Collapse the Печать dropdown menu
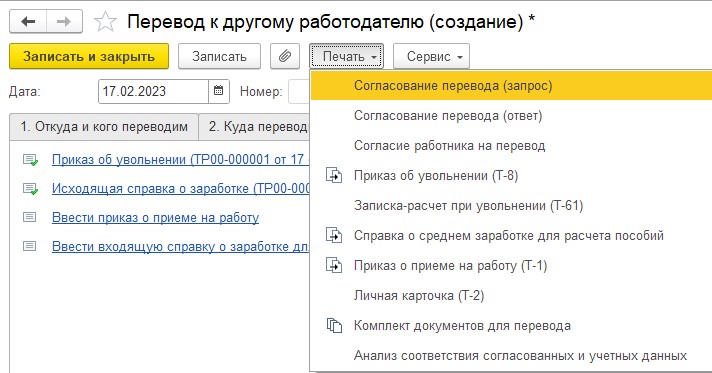 [x=347, y=56]
